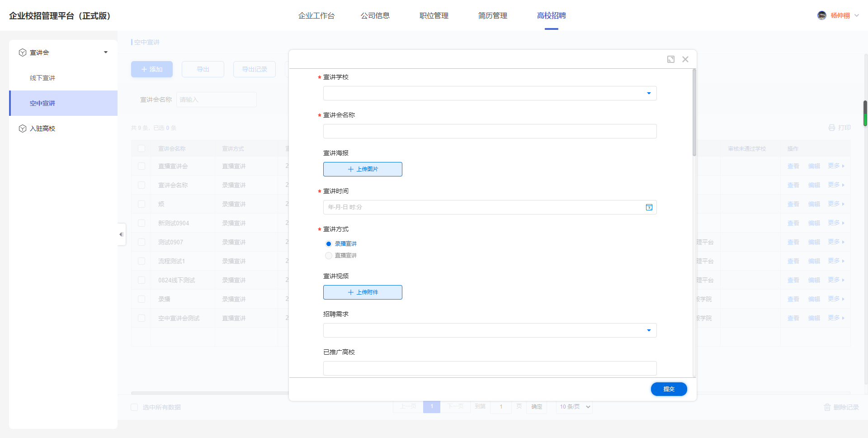
Task: Open the 宣讲学校 dropdown
Action: [x=490, y=93]
